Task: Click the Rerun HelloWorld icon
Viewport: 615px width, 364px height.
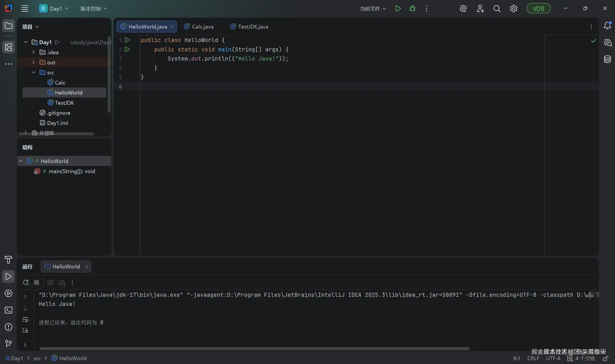Action: pos(26,283)
